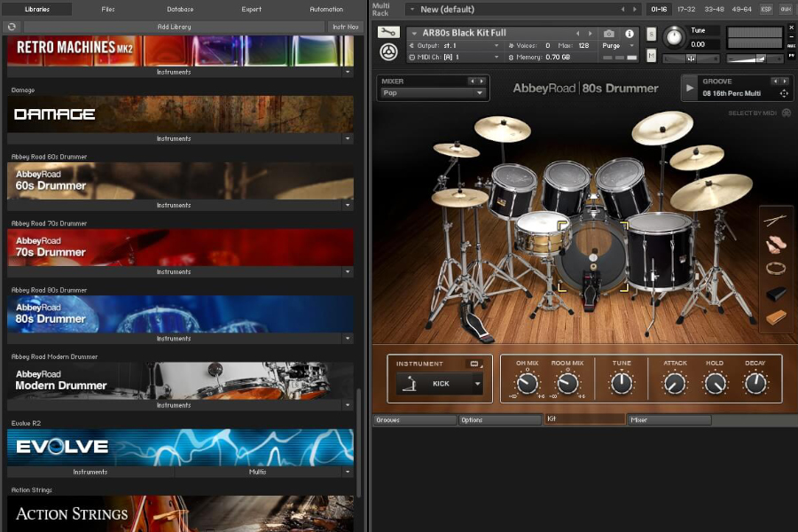Select previous Groove arrow
This screenshot has height=532, width=798.
(x=775, y=81)
